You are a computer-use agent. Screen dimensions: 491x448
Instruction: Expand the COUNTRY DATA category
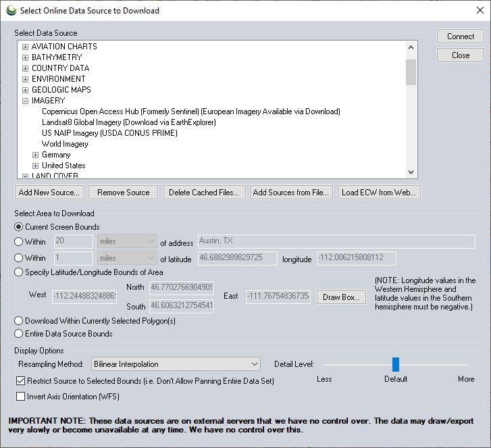[x=26, y=69]
